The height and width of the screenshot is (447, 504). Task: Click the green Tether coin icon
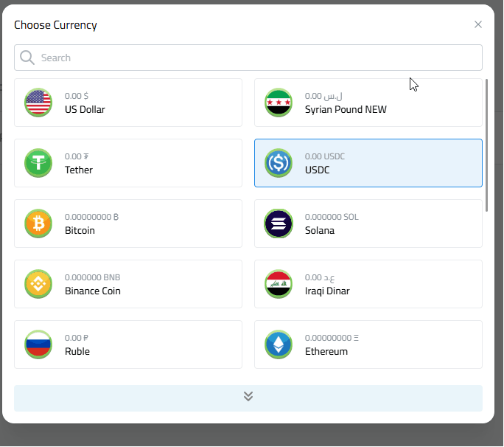click(x=38, y=163)
